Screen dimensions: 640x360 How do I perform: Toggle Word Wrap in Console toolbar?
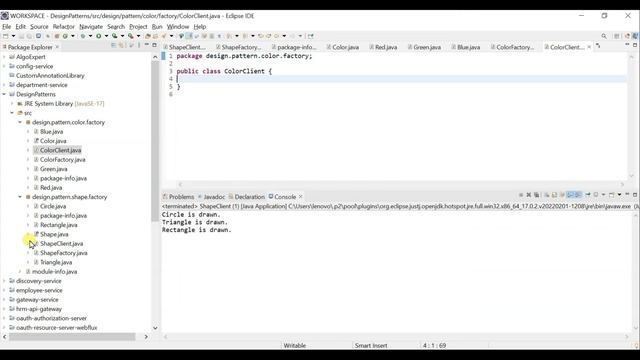pyautogui.click(x=562, y=195)
